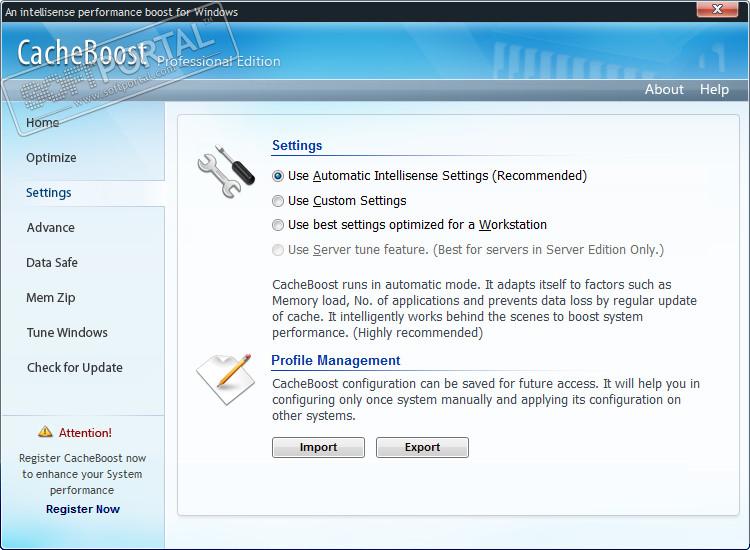Open the Settings sidebar item
The image size is (750, 550).
[49, 193]
